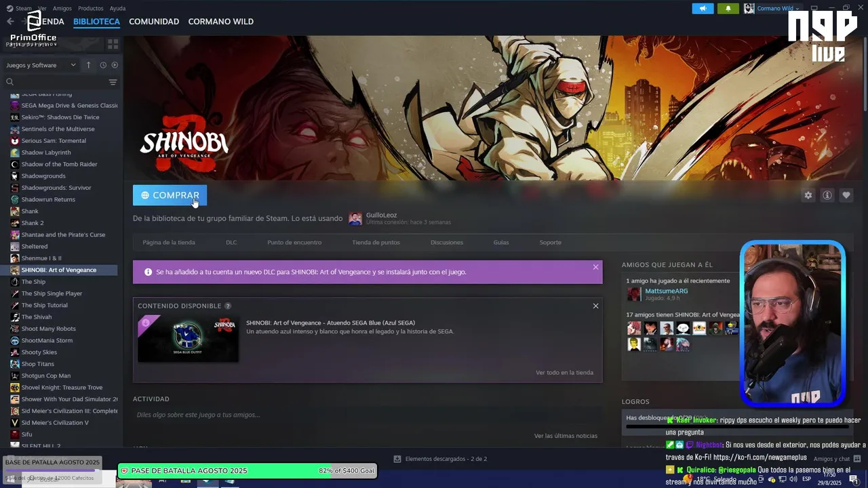Click the Cormano Wild profile avatar
868x488 pixels.
749,8
